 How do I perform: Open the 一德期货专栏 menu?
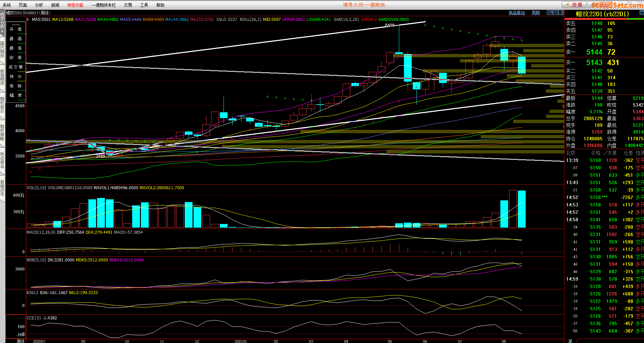click(104, 5)
